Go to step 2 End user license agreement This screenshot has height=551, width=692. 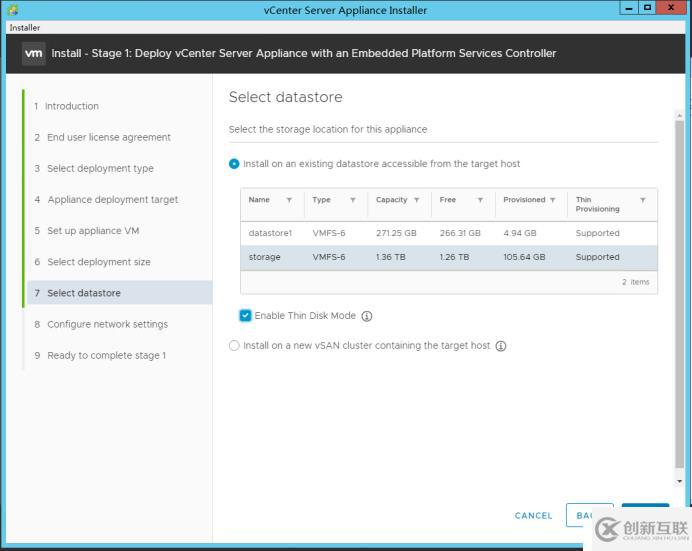click(102, 137)
